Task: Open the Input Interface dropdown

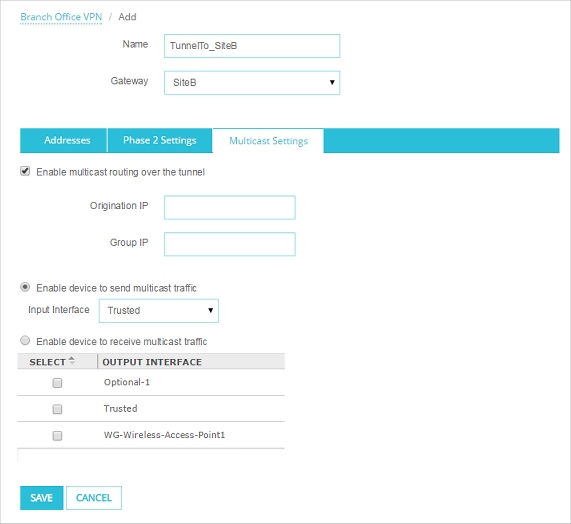Action: point(159,311)
